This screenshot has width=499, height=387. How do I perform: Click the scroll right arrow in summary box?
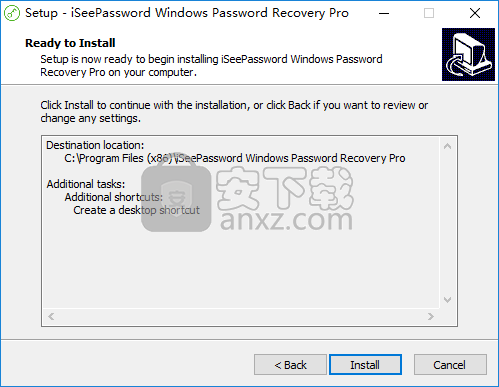coord(431,316)
